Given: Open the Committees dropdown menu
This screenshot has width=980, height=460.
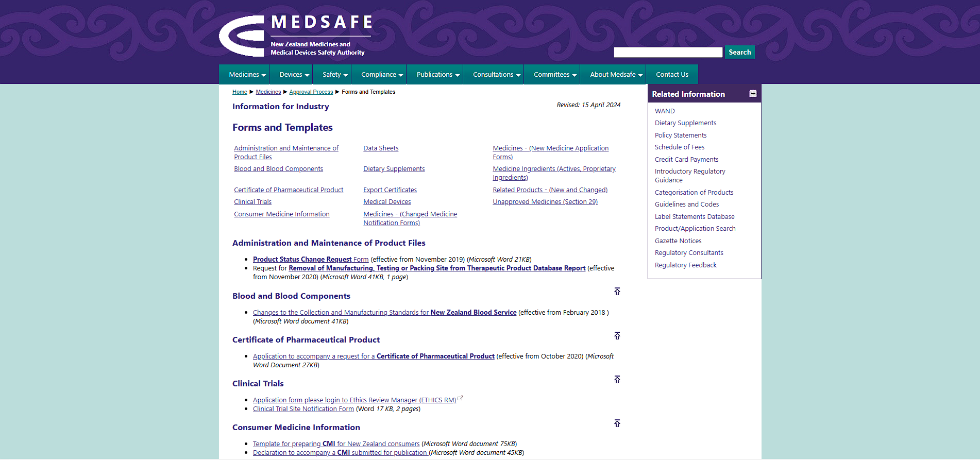Looking at the screenshot, I should pyautogui.click(x=555, y=75).
